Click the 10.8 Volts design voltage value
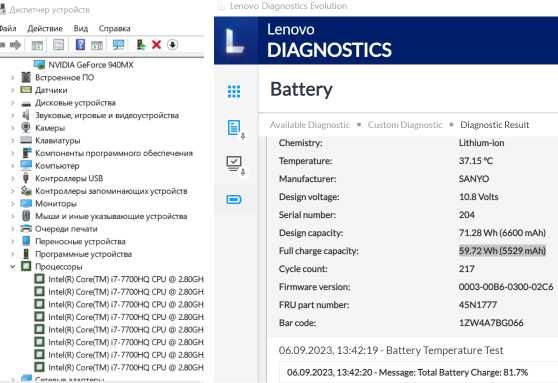 [478, 197]
